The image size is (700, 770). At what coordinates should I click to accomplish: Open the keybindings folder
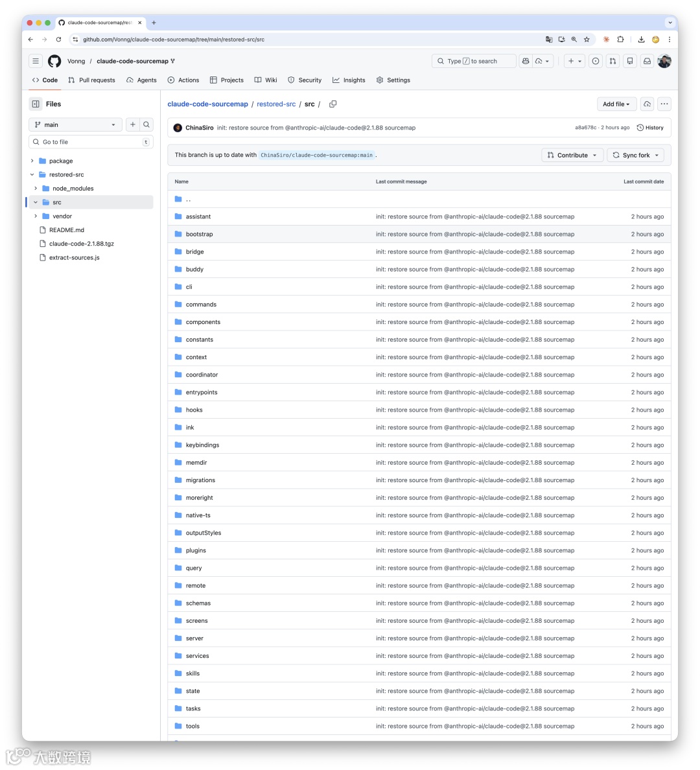[x=202, y=445]
